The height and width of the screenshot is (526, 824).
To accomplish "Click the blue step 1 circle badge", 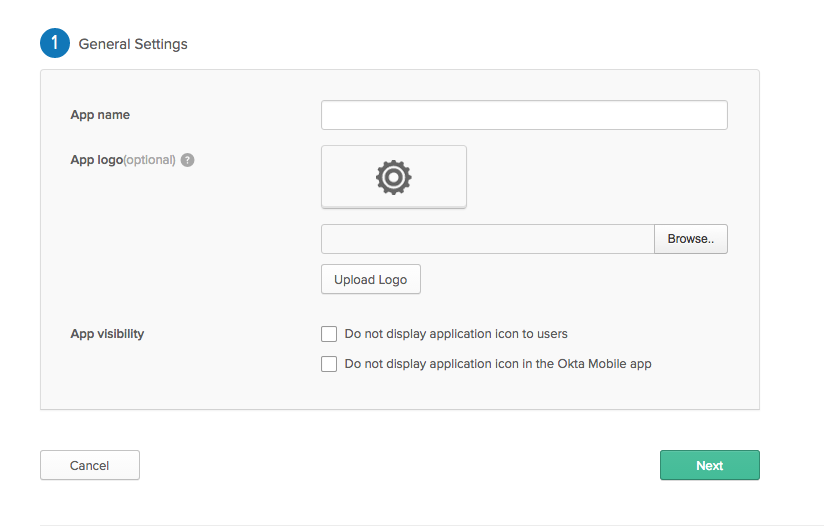I will pyautogui.click(x=55, y=43).
